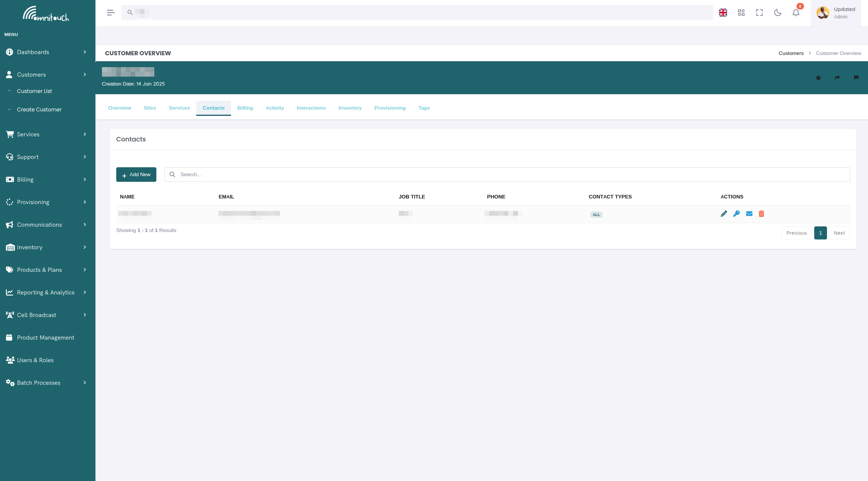Viewport: 868px width, 481px height.
Task: Open the Provisioning tab
Action: point(390,108)
